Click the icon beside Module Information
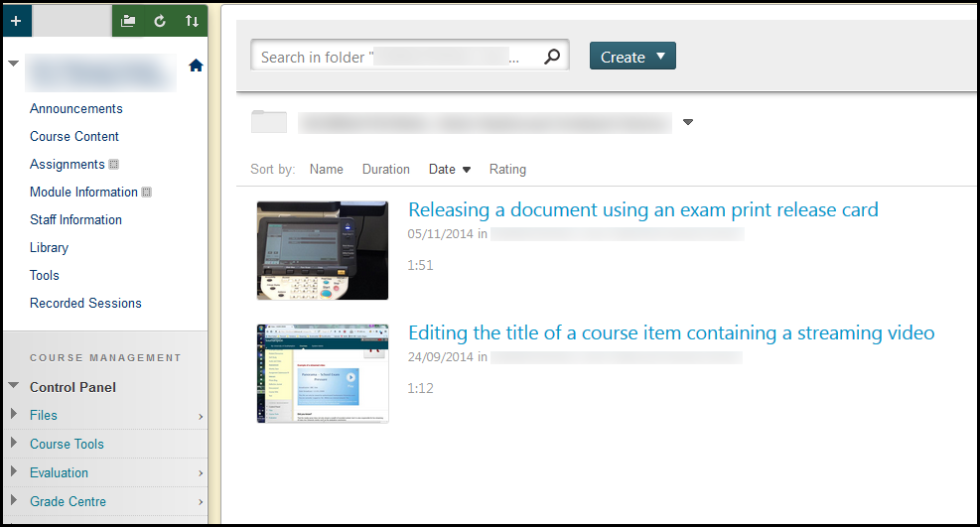980x527 pixels. click(147, 193)
